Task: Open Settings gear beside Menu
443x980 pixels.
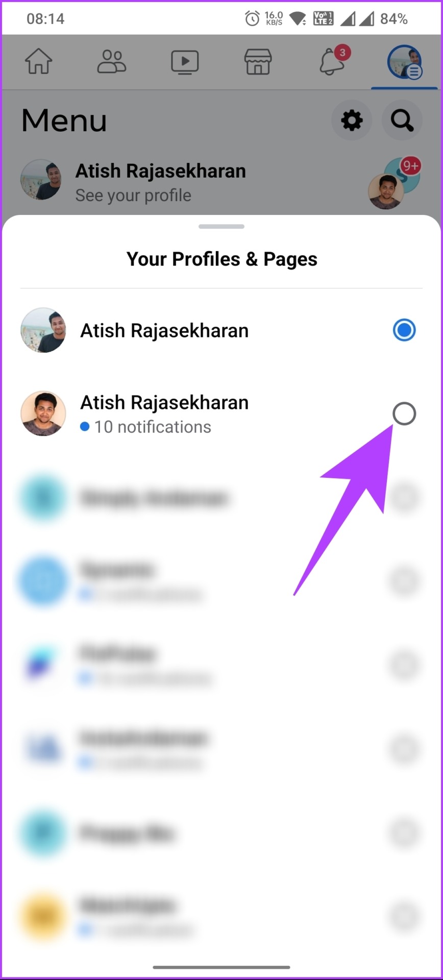Action: tap(352, 120)
